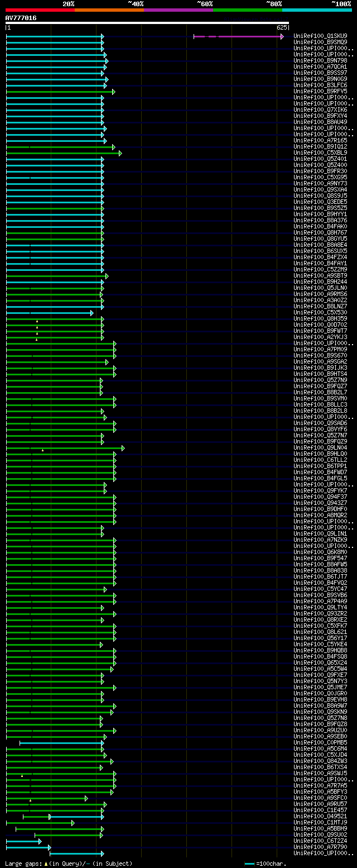
Task: Open hit UniRef100_B3LFC6
Action: (320, 85)
